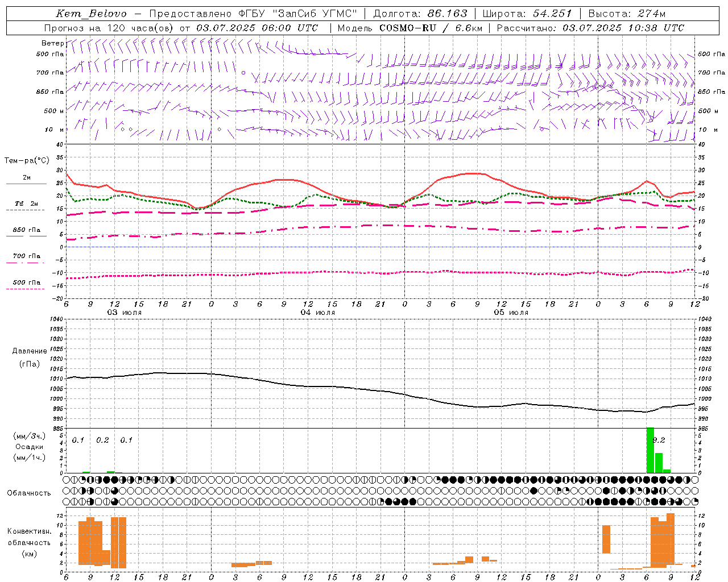Click the Осадки panel label
The height and width of the screenshot is (582, 728).
(x=29, y=447)
